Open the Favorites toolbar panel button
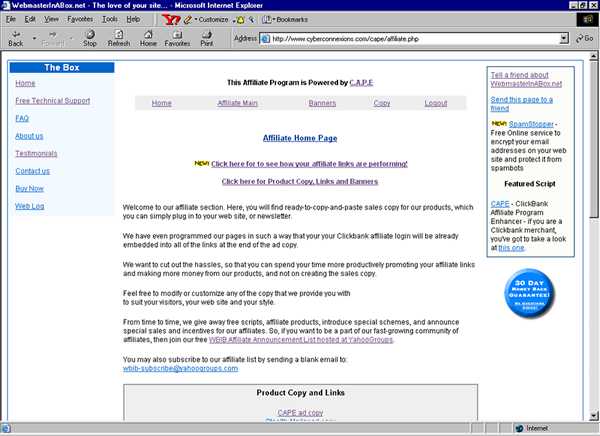 click(177, 38)
